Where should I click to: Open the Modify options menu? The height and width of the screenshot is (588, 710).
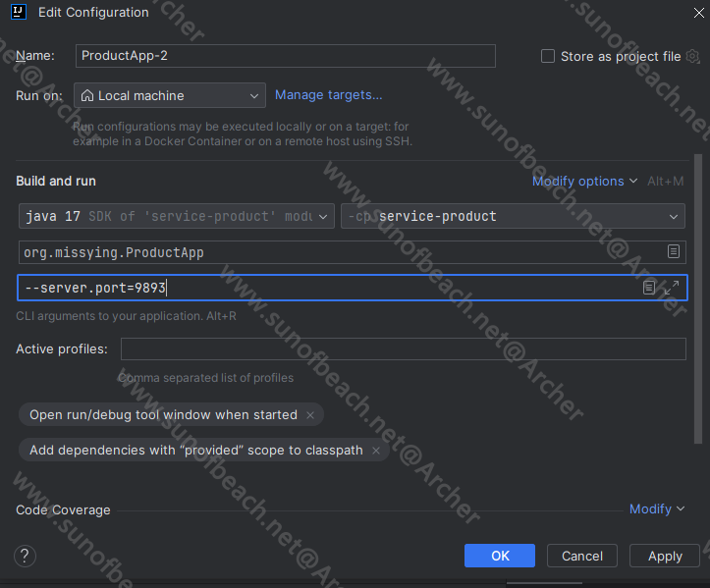(584, 181)
